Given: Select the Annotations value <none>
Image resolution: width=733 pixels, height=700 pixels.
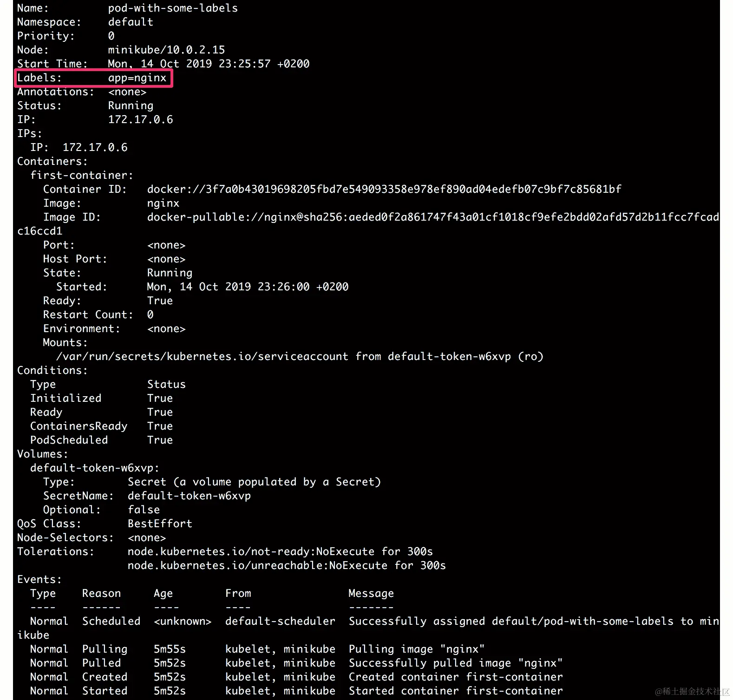Looking at the screenshot, I should (x=127, y=92).
